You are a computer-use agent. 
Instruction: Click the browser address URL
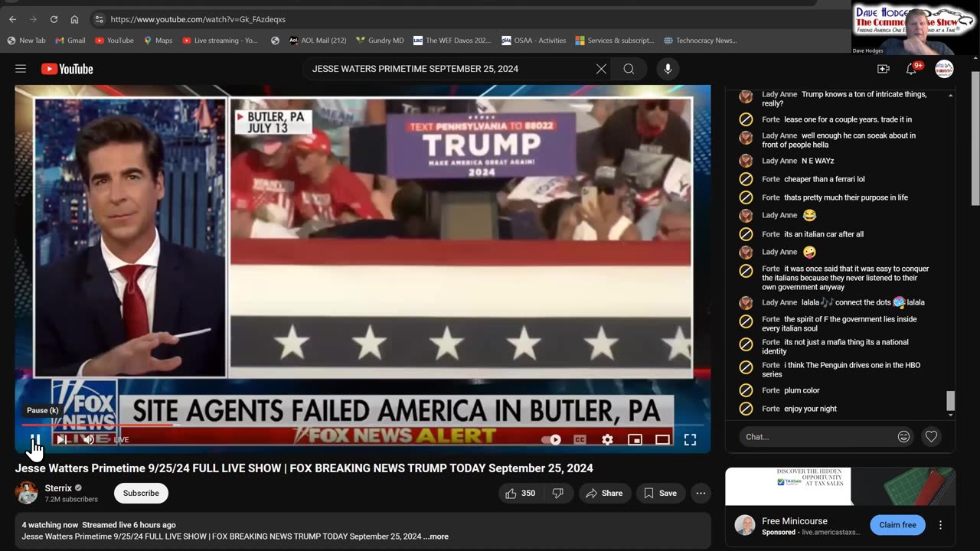(198, 19)
